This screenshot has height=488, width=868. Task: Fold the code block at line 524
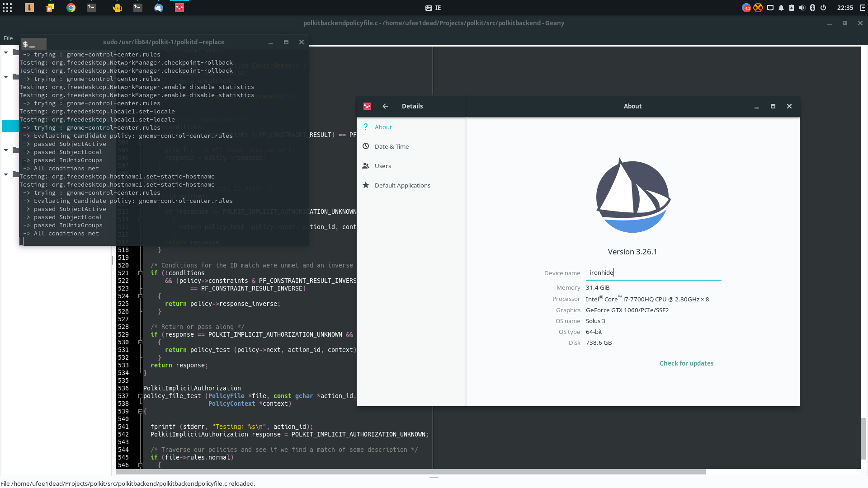140,296
